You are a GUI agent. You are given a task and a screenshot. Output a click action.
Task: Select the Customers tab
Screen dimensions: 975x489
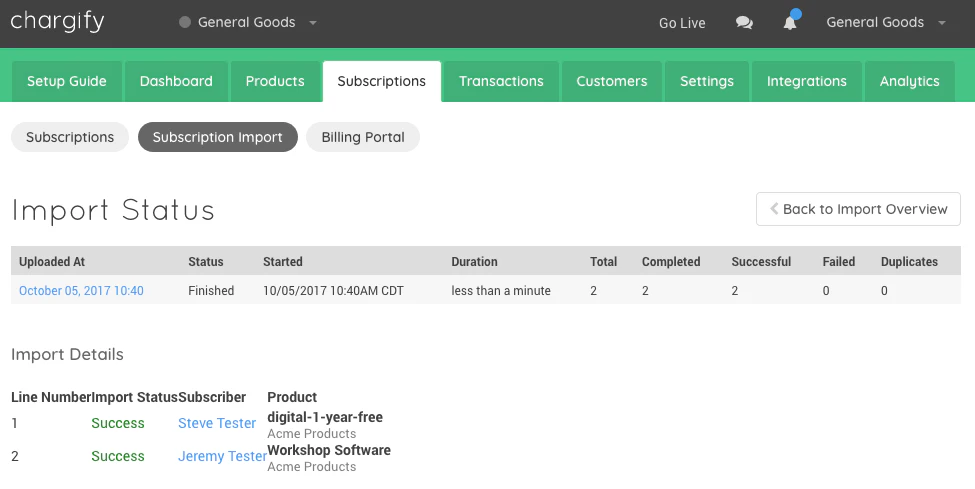coord(612,81)
